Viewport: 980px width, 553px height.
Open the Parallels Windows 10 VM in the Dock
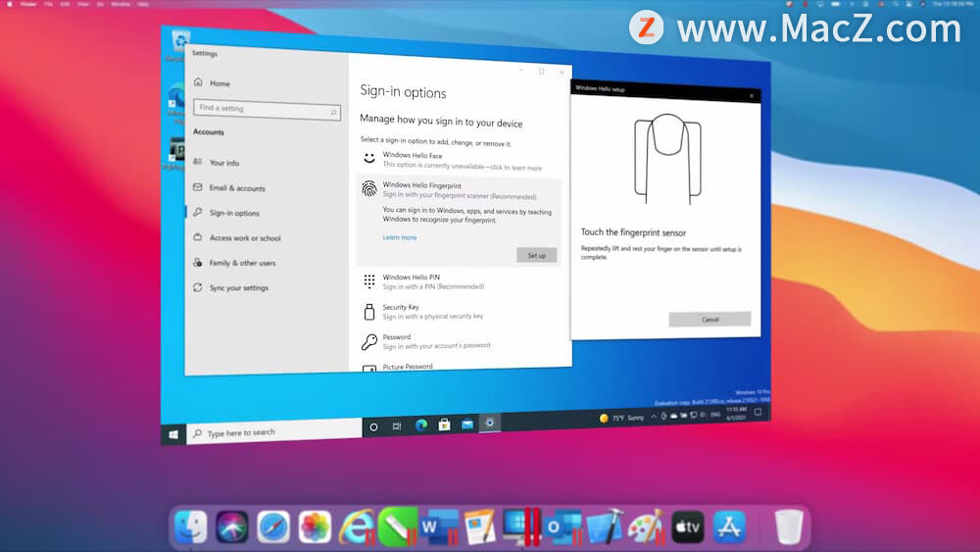pos(522,527)
